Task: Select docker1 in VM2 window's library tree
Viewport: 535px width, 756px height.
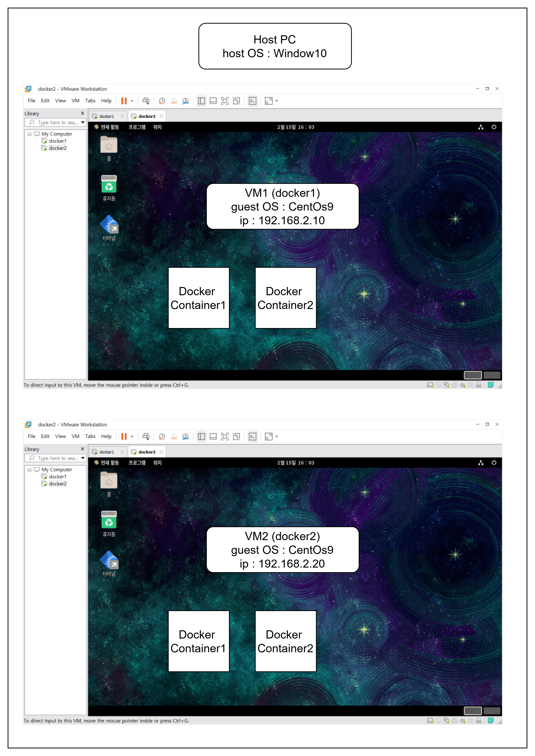Action: tap(57, 476)
